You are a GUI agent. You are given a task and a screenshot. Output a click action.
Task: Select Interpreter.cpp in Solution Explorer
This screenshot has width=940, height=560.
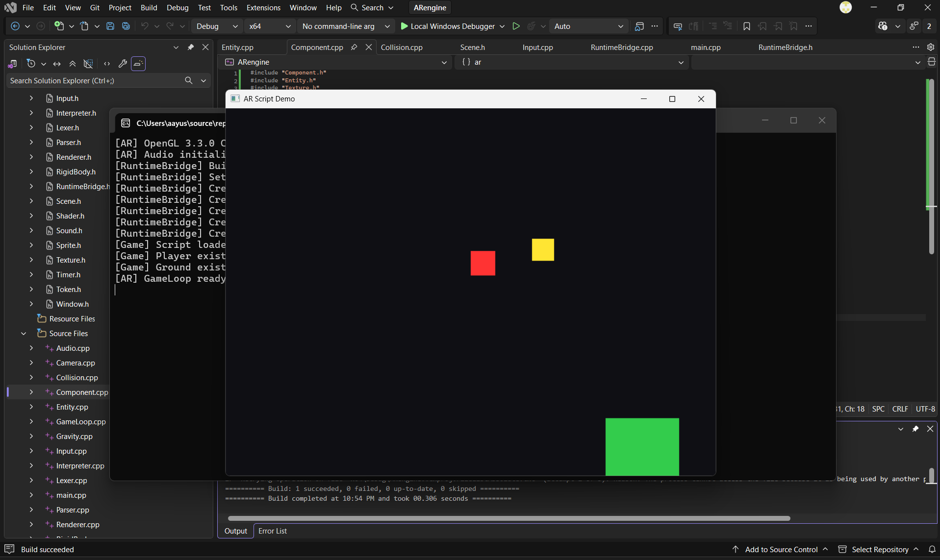80,466
